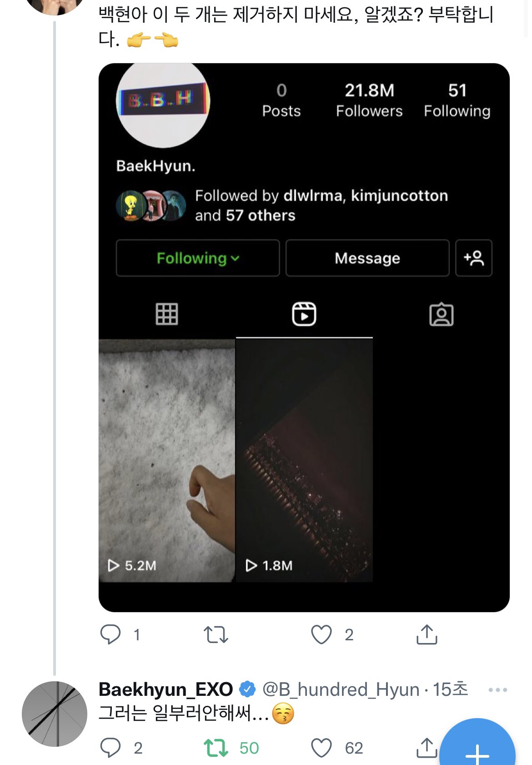Viewport: 532px width, 765px height.
Task: Like Baekhyun_EXO's tweet with 62 likes
Action: pos(321,748)
